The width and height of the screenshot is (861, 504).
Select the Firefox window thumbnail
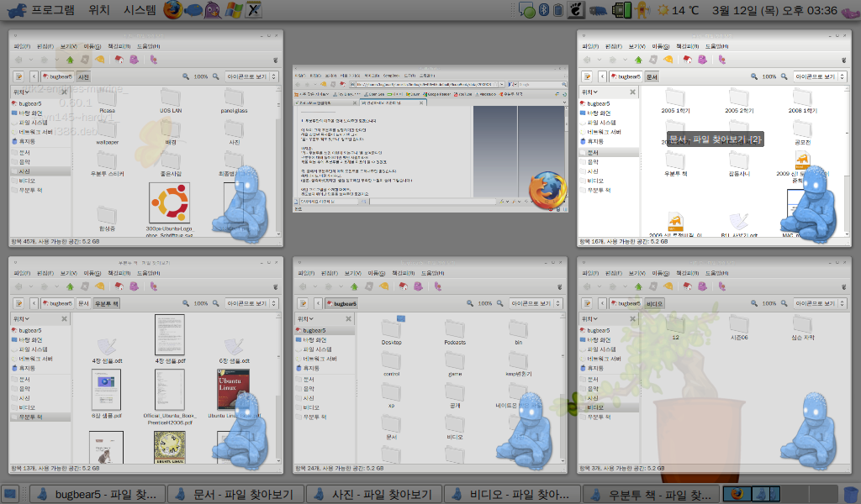pos(430,139)
